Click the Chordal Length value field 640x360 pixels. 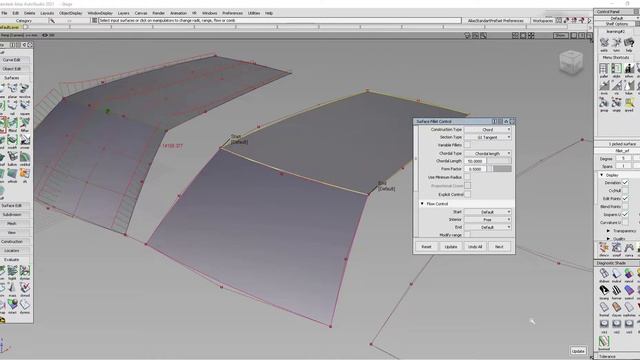(x=475, y=161)
